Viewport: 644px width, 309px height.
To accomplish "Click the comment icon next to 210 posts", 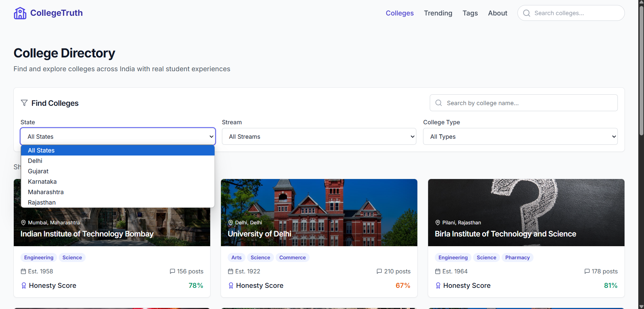I will point(379,271).
